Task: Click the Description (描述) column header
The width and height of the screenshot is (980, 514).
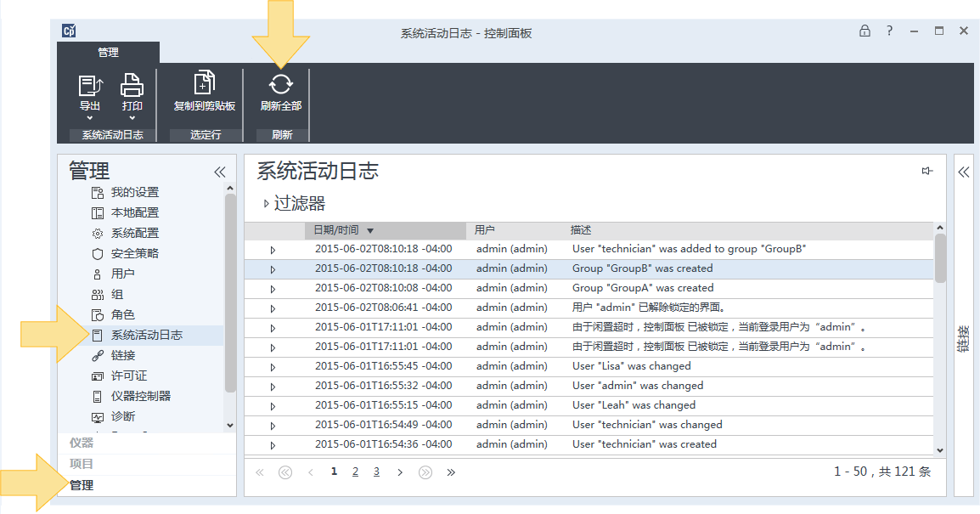Action: pos(581,230)
